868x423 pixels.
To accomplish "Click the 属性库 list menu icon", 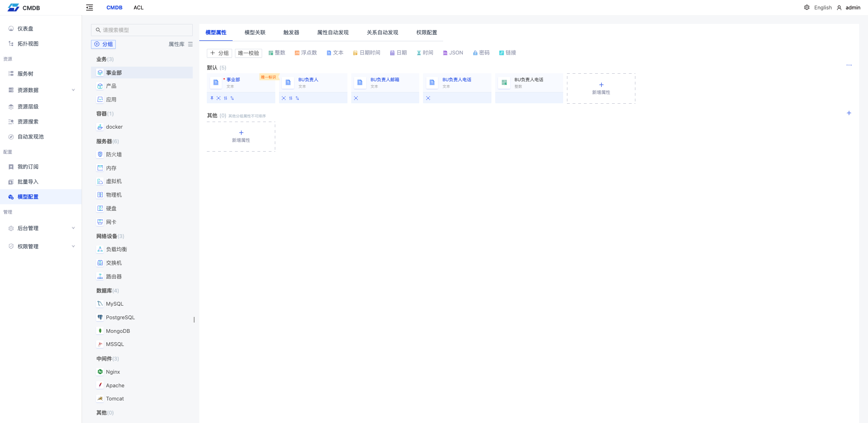I will click(x=190, y=44).
